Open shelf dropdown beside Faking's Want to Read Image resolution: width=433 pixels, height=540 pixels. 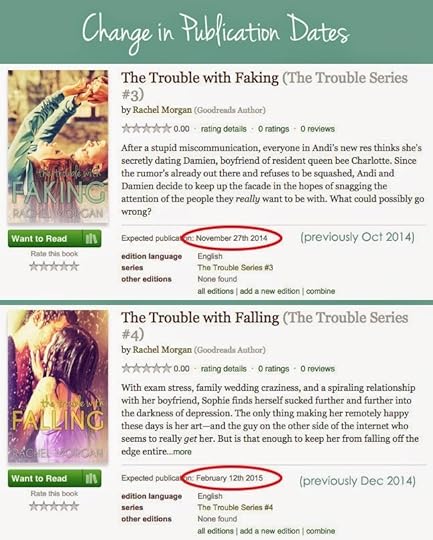point(92,238)
